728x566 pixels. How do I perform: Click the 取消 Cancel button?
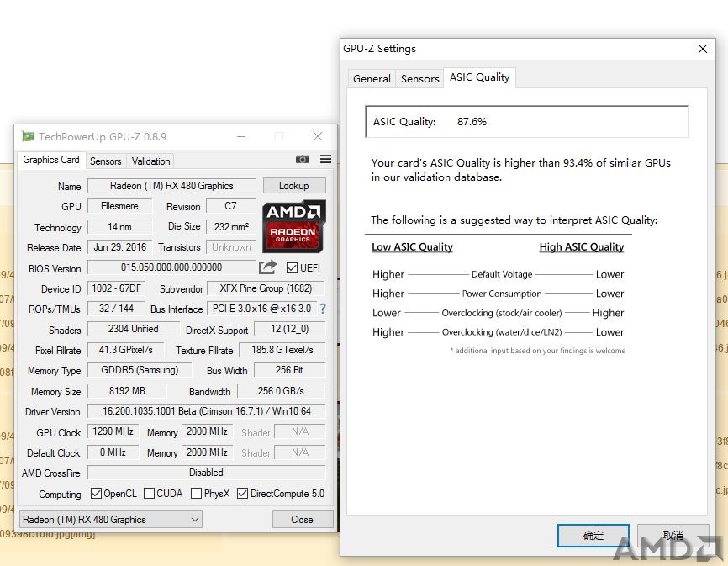[x=673, y=536]
